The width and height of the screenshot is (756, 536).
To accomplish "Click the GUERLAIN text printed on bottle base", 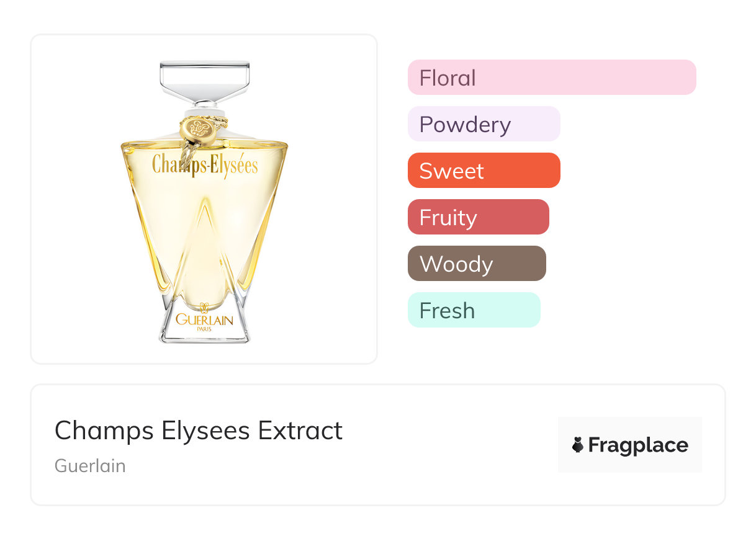I will [x=204, y=320].
